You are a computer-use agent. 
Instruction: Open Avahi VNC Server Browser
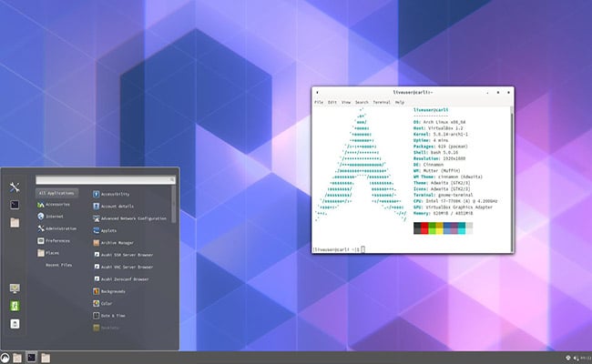123,267
